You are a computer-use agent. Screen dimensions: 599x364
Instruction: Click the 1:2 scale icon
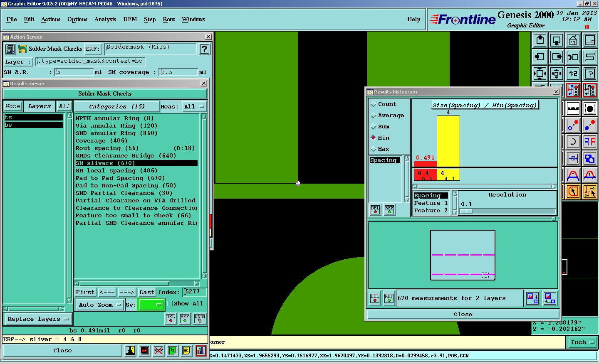click(x=573, y=74)
